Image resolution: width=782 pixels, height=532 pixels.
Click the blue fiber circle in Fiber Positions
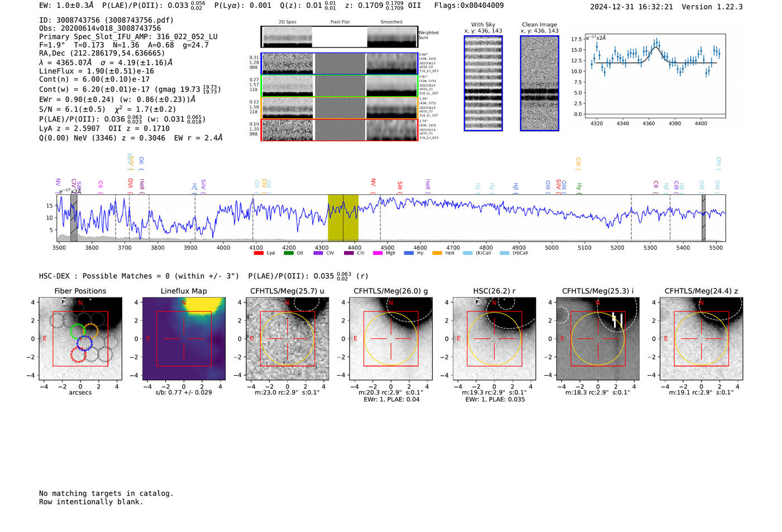pos(85,343)
